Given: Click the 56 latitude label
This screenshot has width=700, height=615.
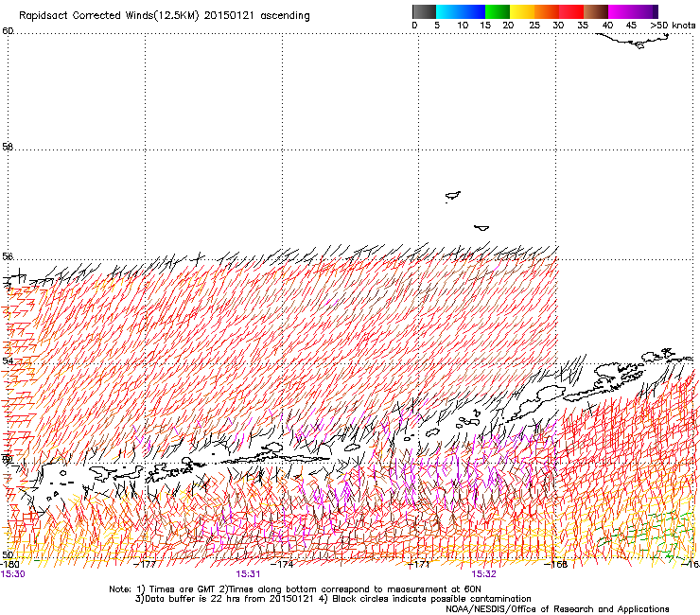Looking at the screenshot, I should pos(8,256).
